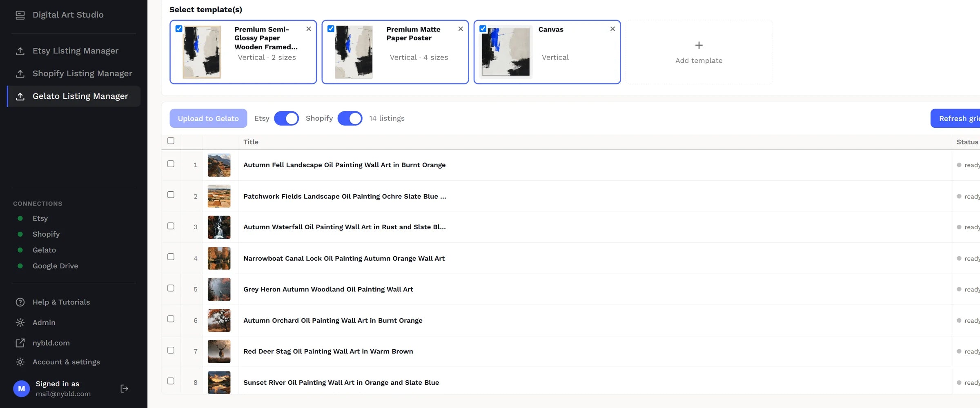Click '14 listings' count text

coord(387,118)
